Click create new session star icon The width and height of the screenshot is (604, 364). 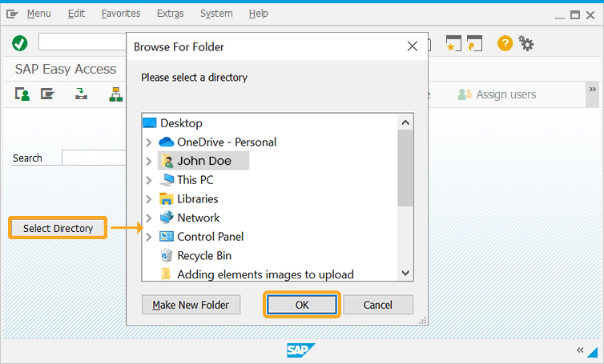[x=453, y=43]
